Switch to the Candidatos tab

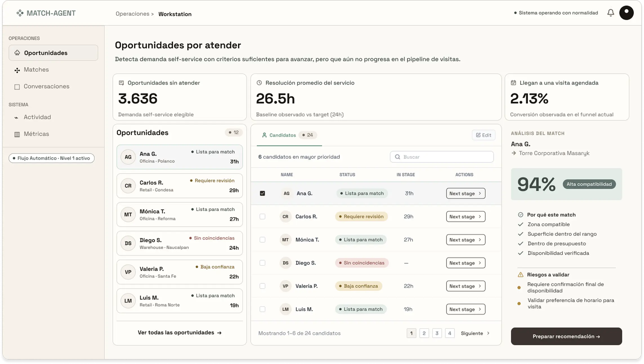click(289, 135)
